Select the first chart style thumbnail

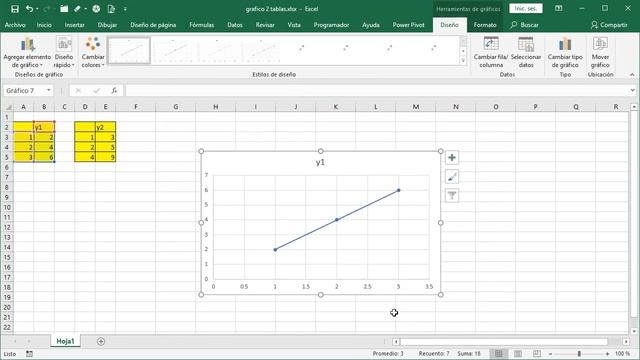[129, 50]
